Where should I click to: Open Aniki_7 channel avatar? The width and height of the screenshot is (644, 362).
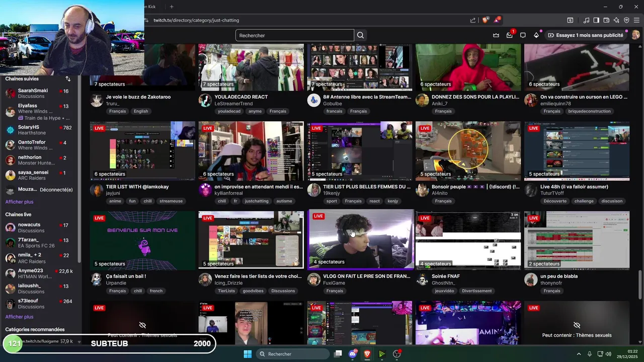(x=423, y=100)
